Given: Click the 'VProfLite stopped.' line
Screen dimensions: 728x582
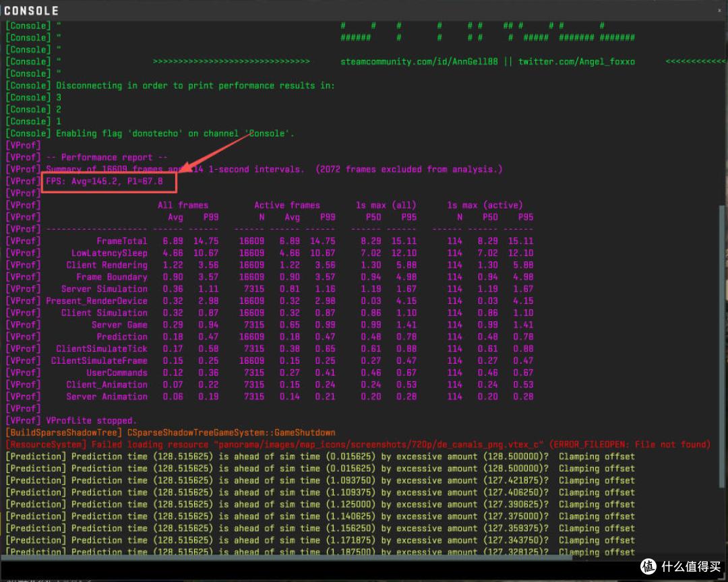Looking at the screenshot, I should click(92, 420).
